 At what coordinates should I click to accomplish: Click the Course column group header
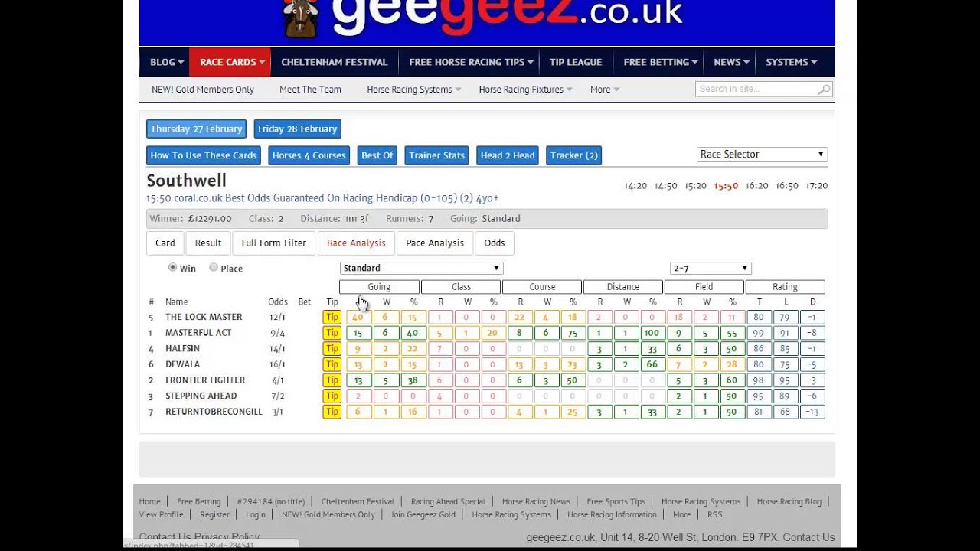pyautogui.click(x=542, y=287)
